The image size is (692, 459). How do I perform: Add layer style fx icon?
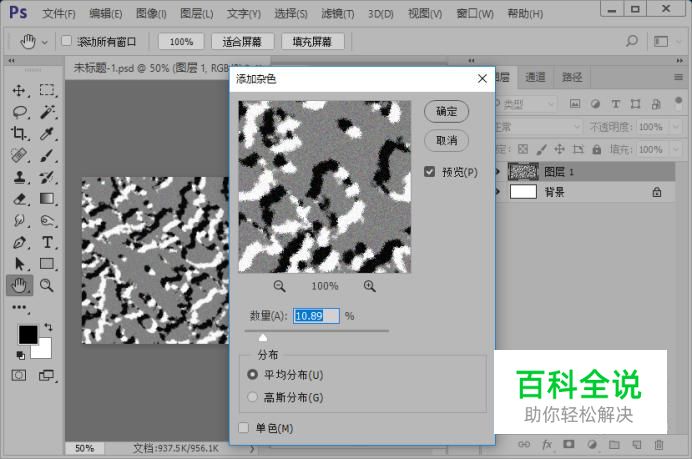point(547,444)
